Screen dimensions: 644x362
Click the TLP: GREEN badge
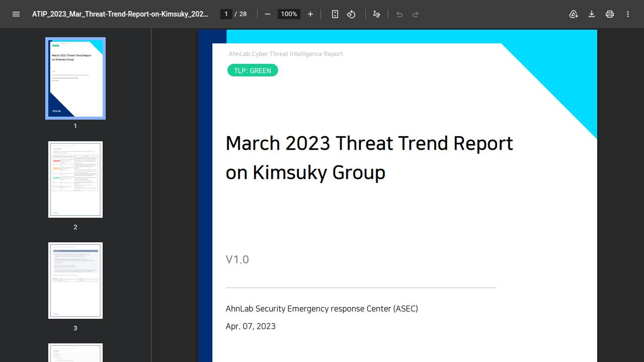pyautogui.click(x=253, y=70)
